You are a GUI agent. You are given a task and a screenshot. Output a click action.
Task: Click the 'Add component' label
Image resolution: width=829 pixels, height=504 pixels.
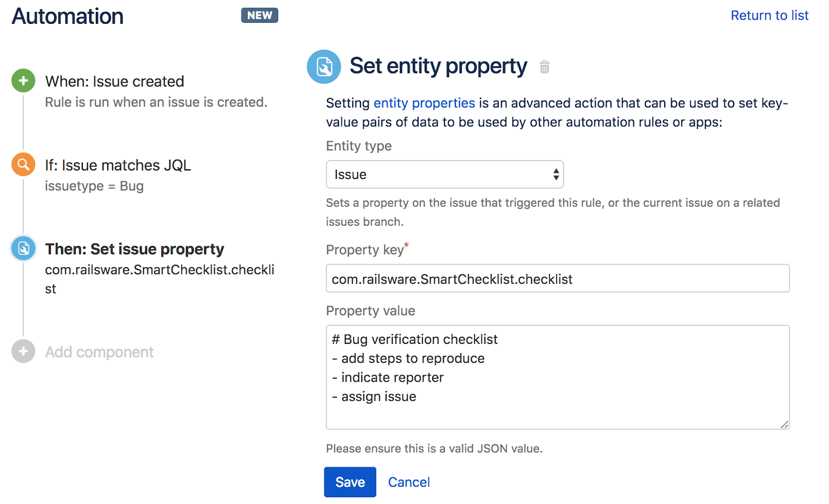[99, 352]
